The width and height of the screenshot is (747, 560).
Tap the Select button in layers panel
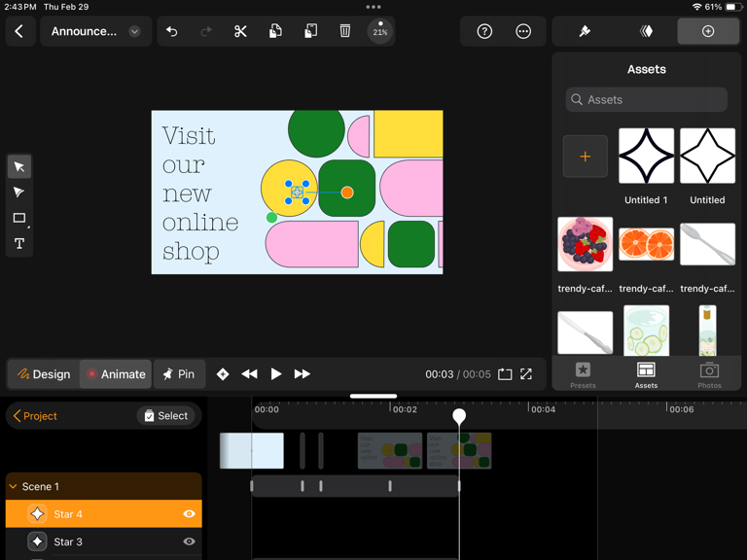coord(165,416)
